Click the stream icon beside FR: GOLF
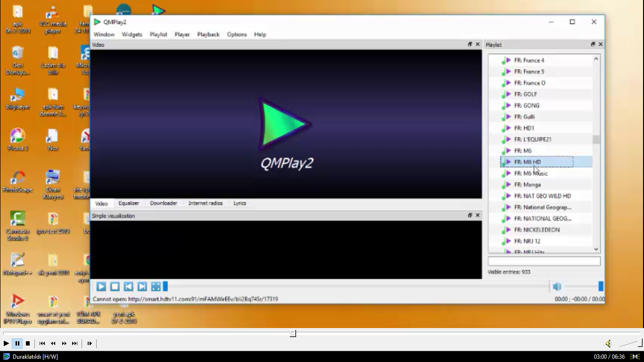The image size is (644, 362). (x=506, y=94)
